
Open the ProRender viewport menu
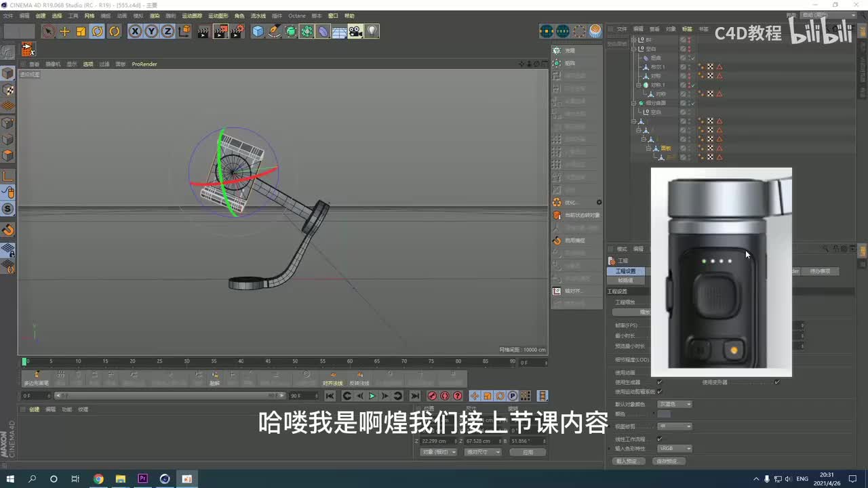144,64
